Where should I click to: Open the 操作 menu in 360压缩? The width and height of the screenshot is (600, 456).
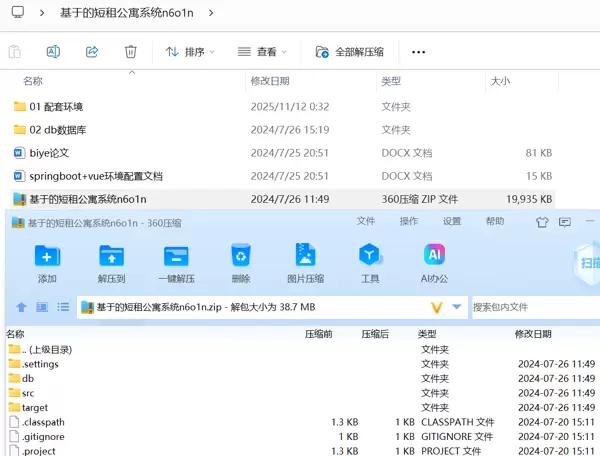[409, 221]
